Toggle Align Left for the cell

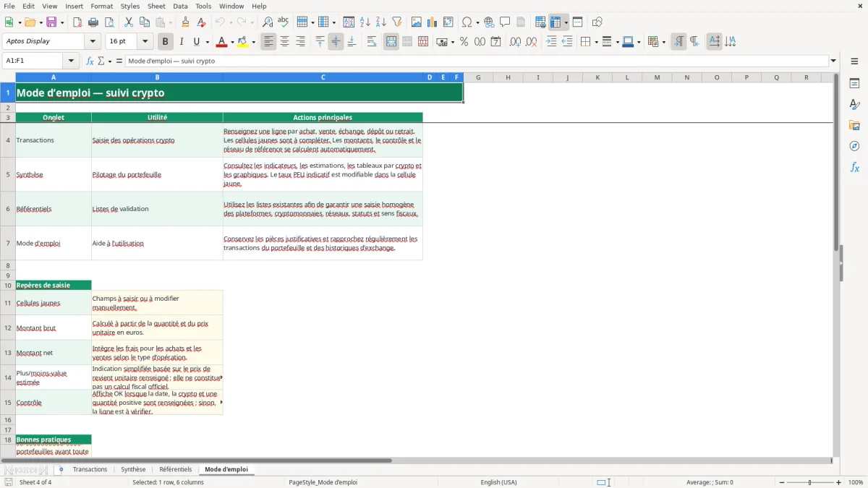[268, 42]
